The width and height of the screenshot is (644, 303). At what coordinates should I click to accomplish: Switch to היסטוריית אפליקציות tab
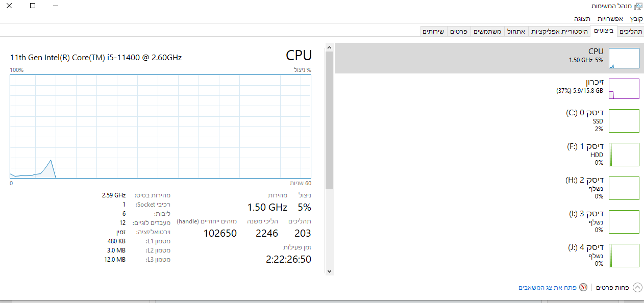tap(559, 32)
